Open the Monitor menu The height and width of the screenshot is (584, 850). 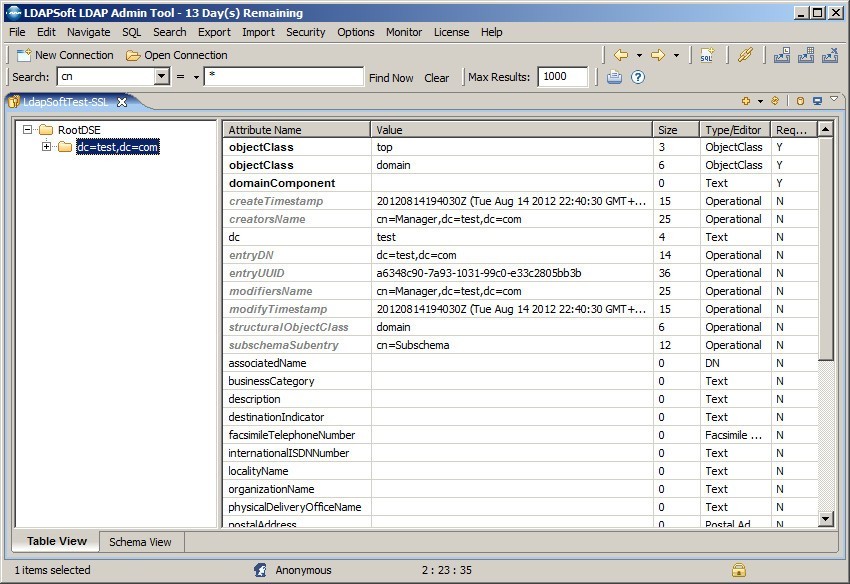[x=403, y=32]
